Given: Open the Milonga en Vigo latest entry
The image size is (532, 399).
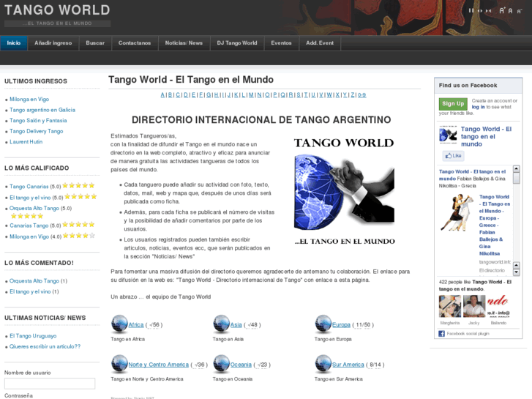Looking at the screenshot, I should [x=29, y=99].
